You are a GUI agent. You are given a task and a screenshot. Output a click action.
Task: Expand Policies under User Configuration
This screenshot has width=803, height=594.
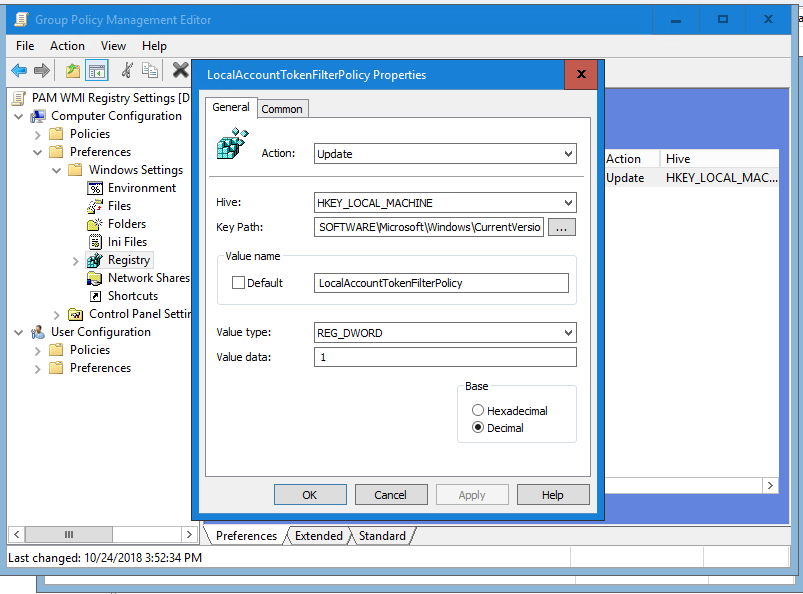coord(37,351)
